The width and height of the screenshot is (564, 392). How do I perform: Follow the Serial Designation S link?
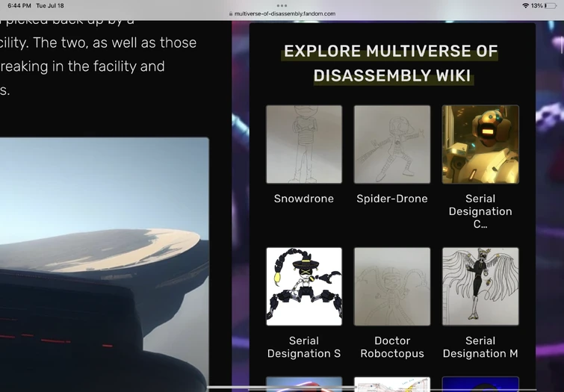pos(304,347)
